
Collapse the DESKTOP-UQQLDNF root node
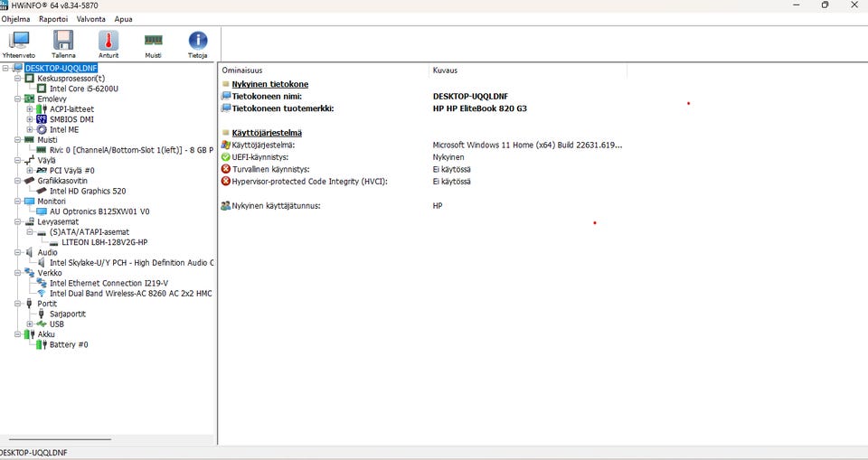tap(5, 68)
